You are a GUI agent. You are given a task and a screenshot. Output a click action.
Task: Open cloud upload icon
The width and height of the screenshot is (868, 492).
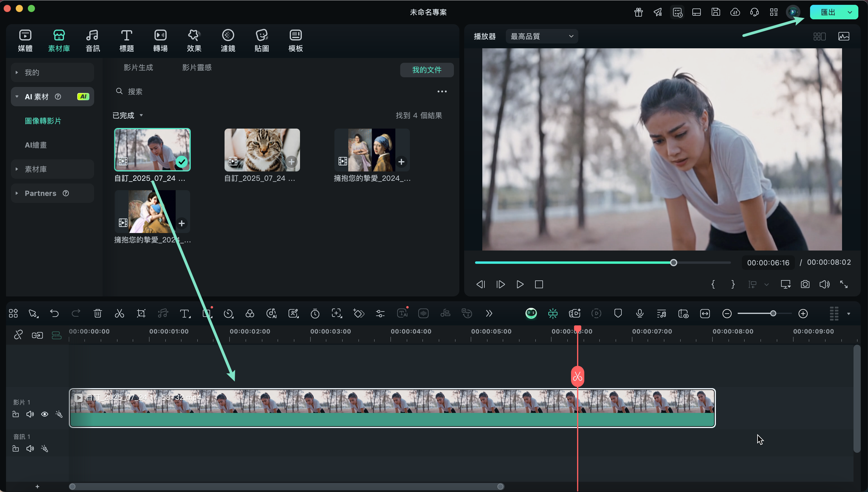[x=735, y=12]
